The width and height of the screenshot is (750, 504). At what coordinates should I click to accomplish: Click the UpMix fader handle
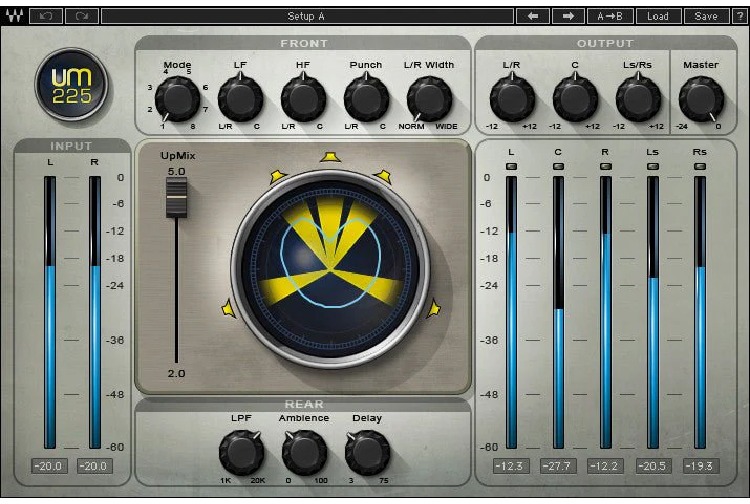point(176,197)
